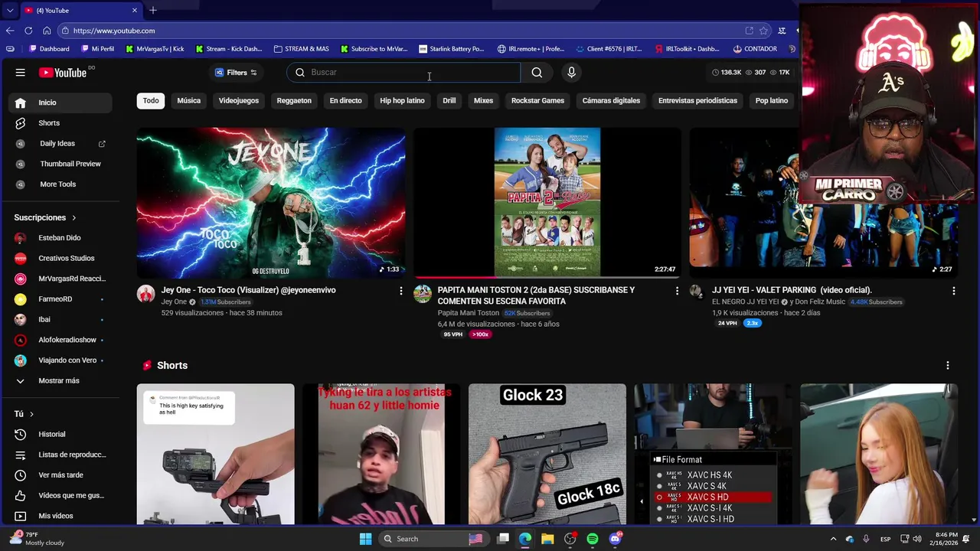Bookmark the page with the star icon

(763, 31)
